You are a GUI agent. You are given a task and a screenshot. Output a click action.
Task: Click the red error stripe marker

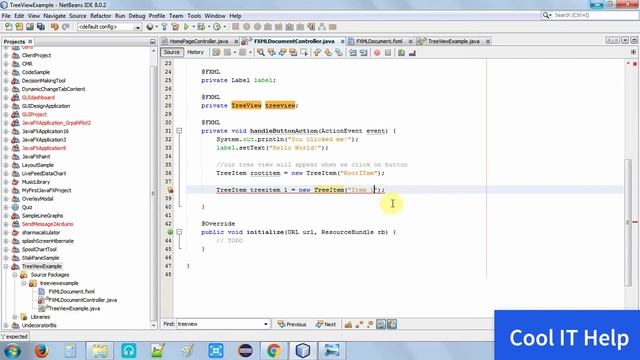(635, 222)
